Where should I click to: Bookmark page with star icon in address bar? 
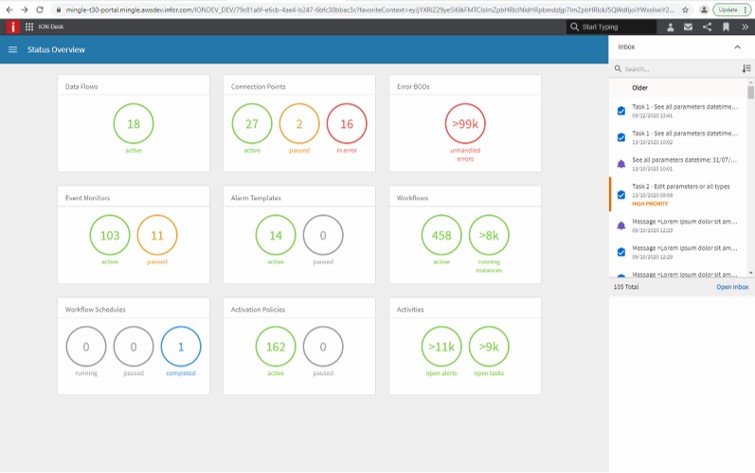click(x=685, y=9)
